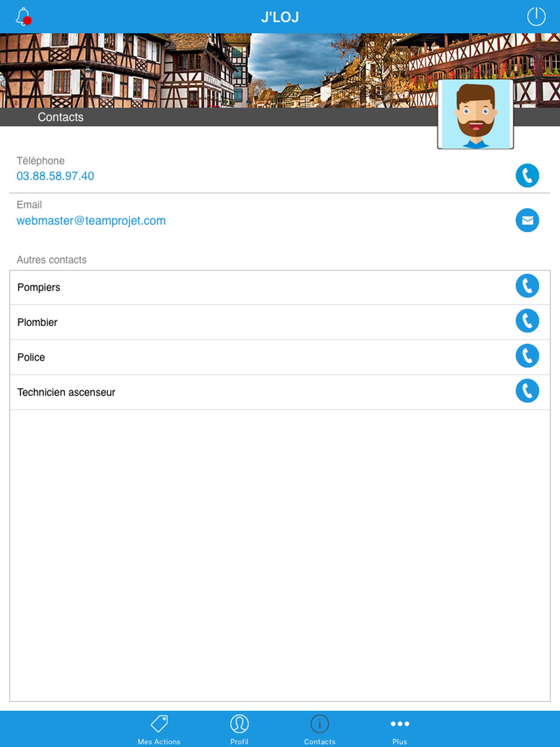Tap the Contacts section header
Image resolution: width=560 pixels, height=747 pixels.
[x=60, y=117]
